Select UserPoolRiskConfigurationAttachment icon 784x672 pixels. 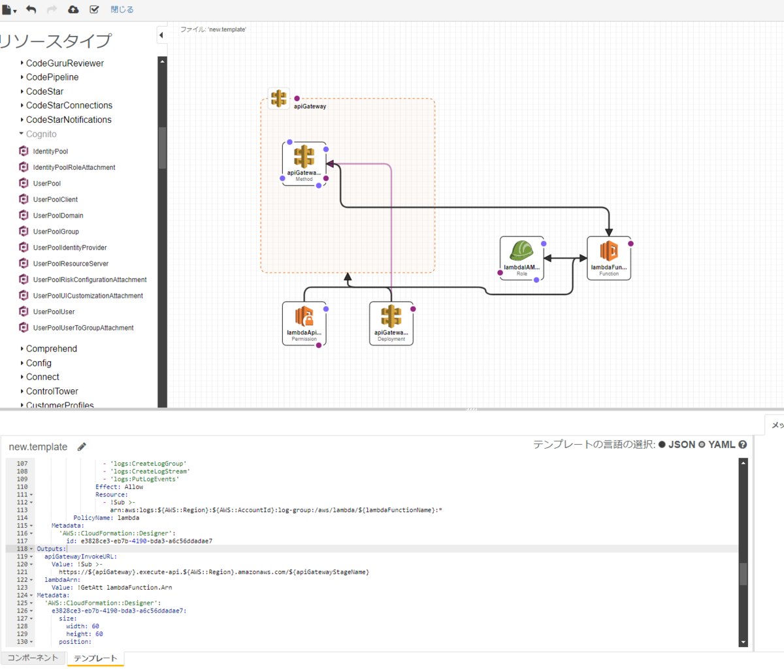point(24,280)
